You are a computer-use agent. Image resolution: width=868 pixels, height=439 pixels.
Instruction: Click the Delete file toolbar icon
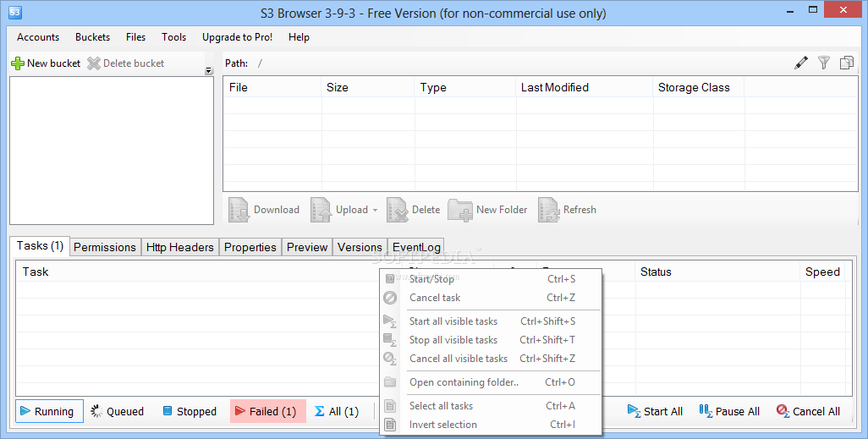(x=398, y=210)
